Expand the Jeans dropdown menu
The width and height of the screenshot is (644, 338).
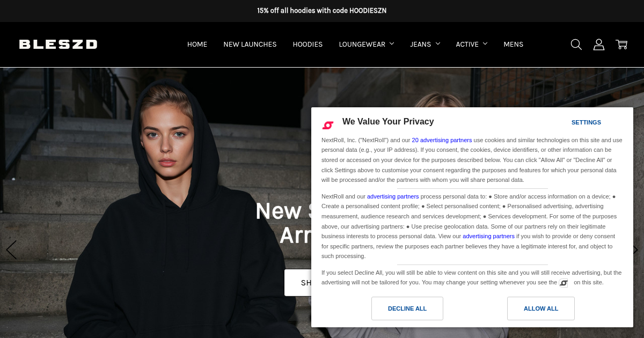425,45
